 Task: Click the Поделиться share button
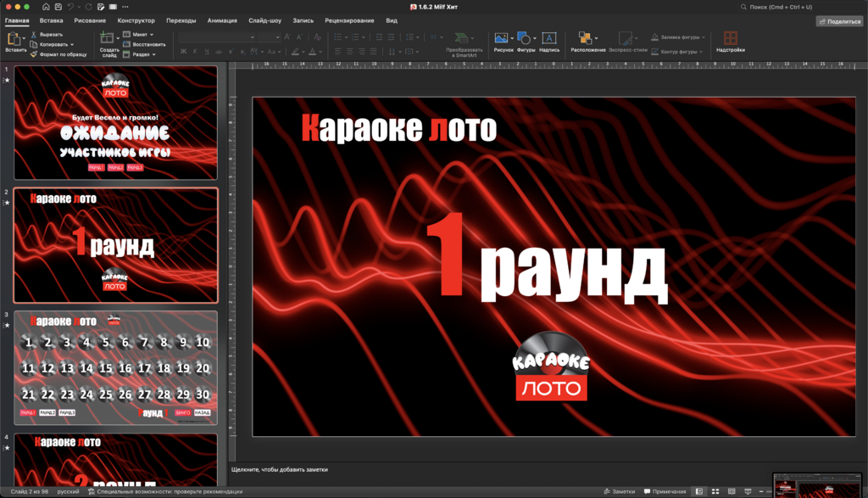(839, 21)
